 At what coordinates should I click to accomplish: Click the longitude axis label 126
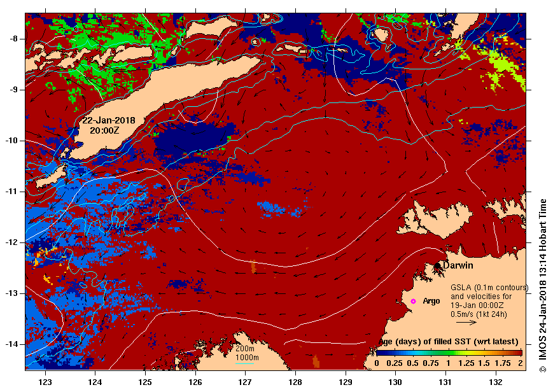click(195, 382)
